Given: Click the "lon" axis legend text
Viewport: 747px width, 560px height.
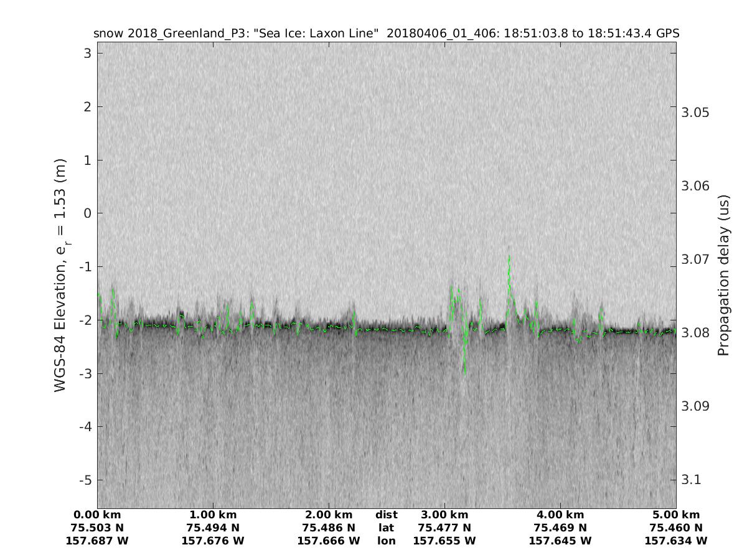Looking at the screenshot, I should pyautogui.click(x=386, y=541).
